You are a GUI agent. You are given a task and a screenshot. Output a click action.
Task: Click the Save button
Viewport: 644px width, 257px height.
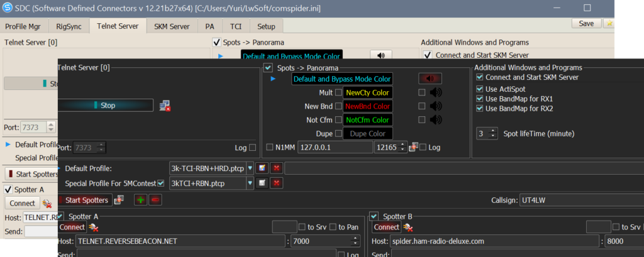click(587, 23)
